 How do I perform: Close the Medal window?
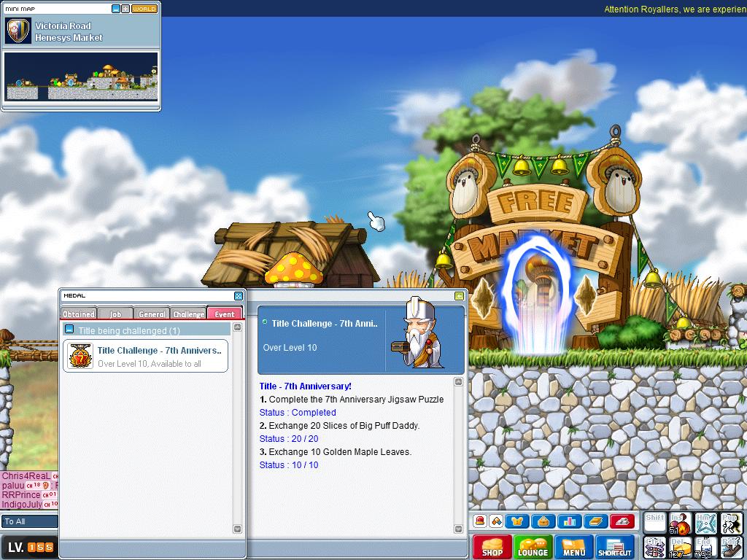(239, 296)
